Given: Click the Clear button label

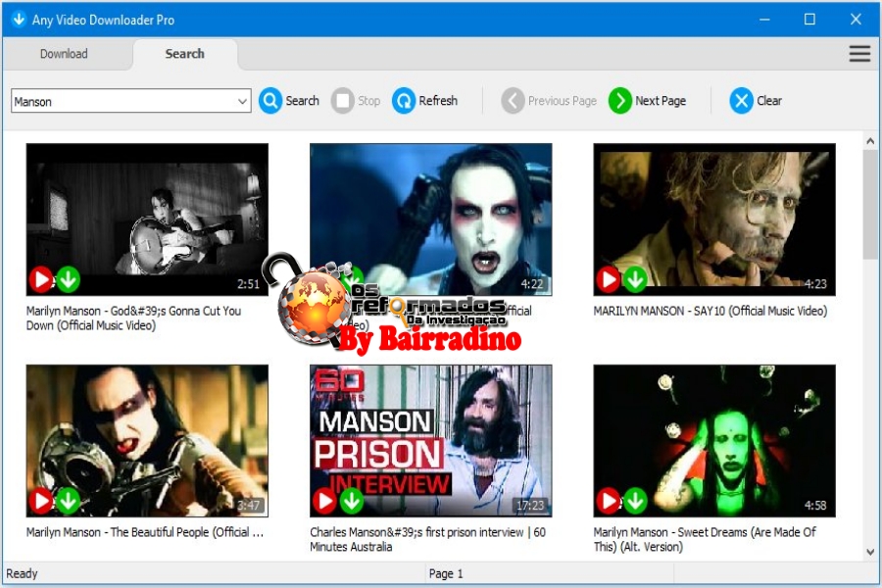Looking at the screenshot, I should tap(769, 101).
